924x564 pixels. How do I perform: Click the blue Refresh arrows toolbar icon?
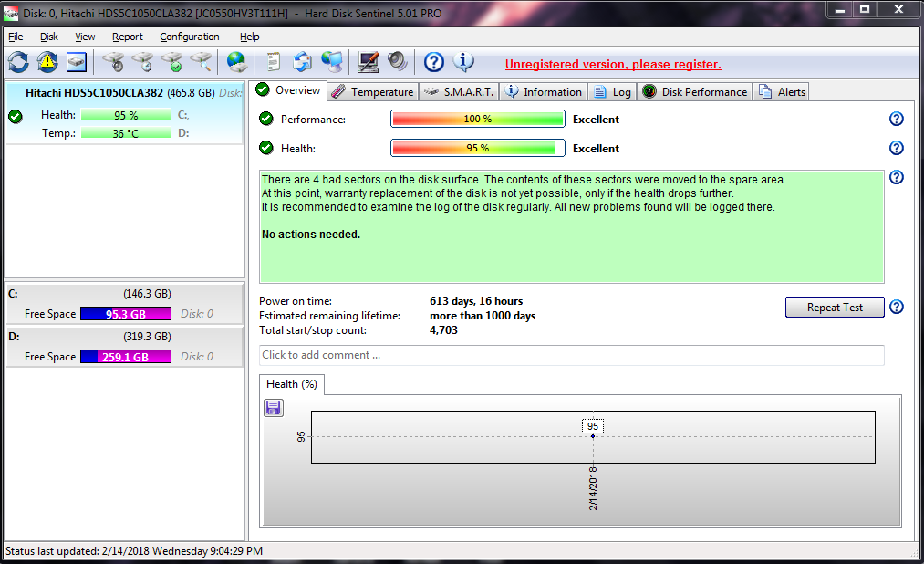click(18, 62)
